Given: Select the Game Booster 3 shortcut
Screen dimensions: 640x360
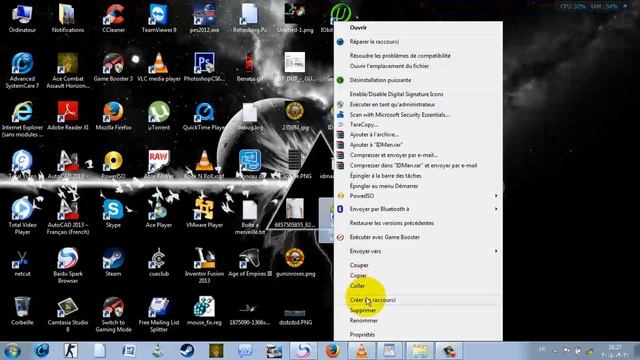Looking at the screenshot, I should [x=113, y=67].
